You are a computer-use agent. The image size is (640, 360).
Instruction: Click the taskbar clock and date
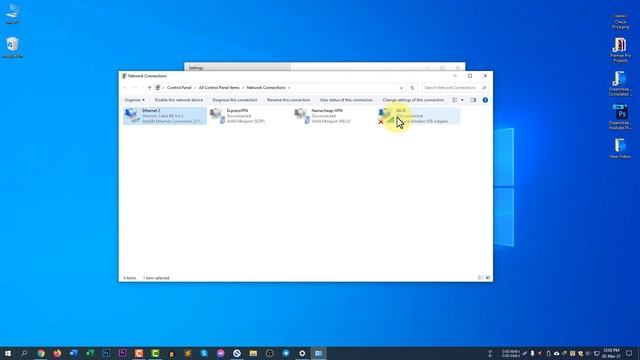611,353
